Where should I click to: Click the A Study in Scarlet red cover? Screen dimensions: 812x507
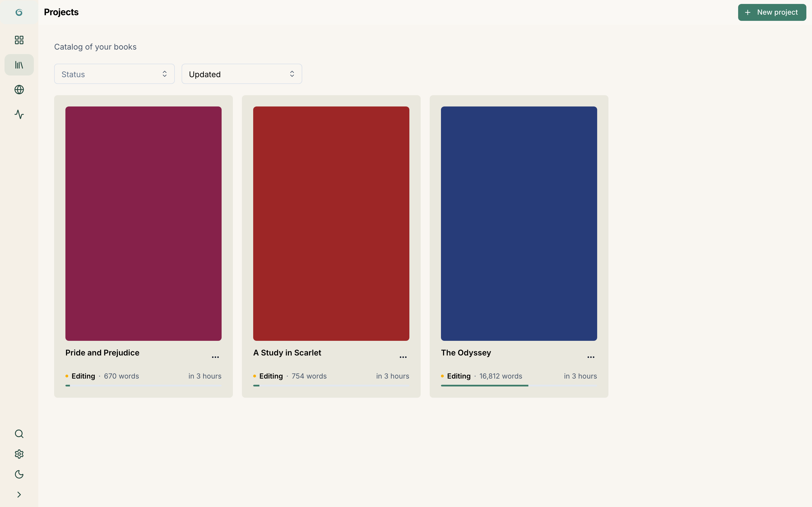(x=331, y=224)
